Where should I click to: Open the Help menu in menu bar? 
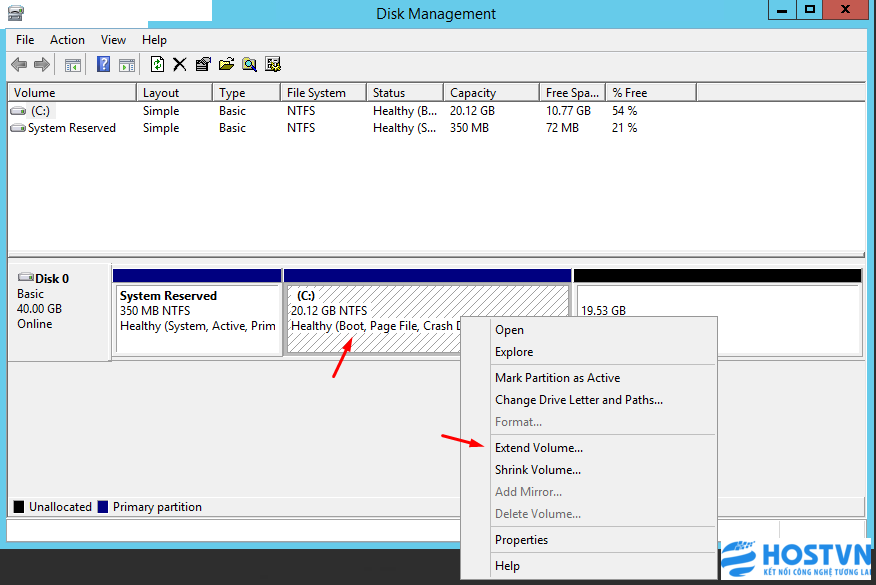click(154, 40)
